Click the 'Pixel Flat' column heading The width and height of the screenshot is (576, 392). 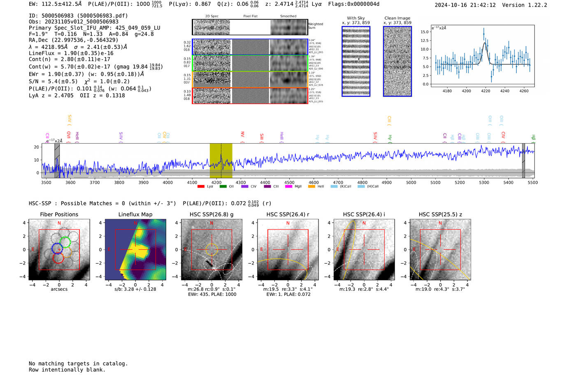coord(250,16)
